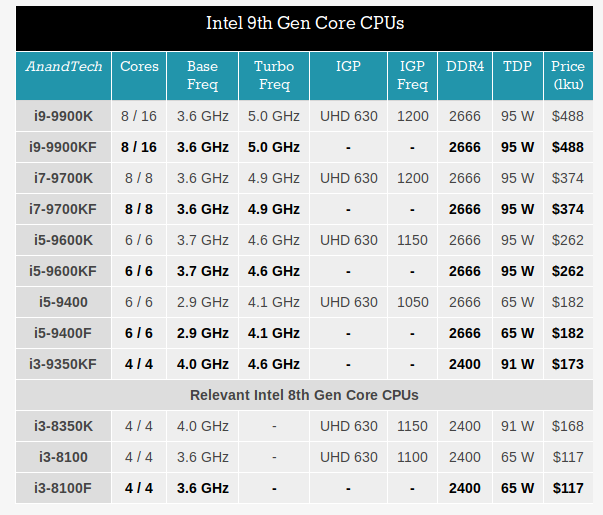The image size is (603, 515).
Task: Select the i5-9600KF row label
Action: click(63, 271)
